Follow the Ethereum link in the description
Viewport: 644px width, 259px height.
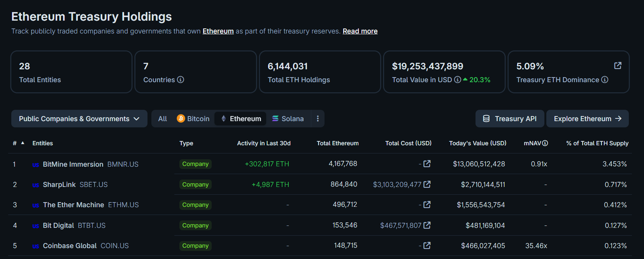pyautogui.click(x=218, y=31)
